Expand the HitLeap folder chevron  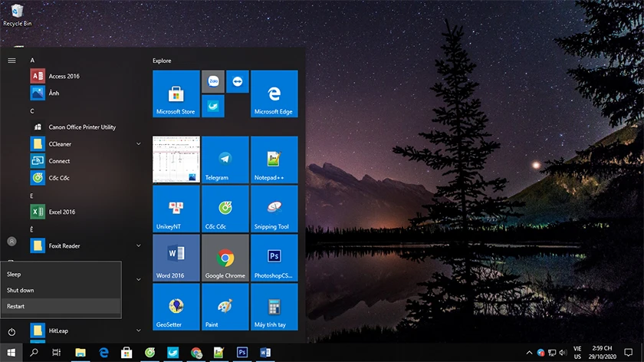[139, 331]
